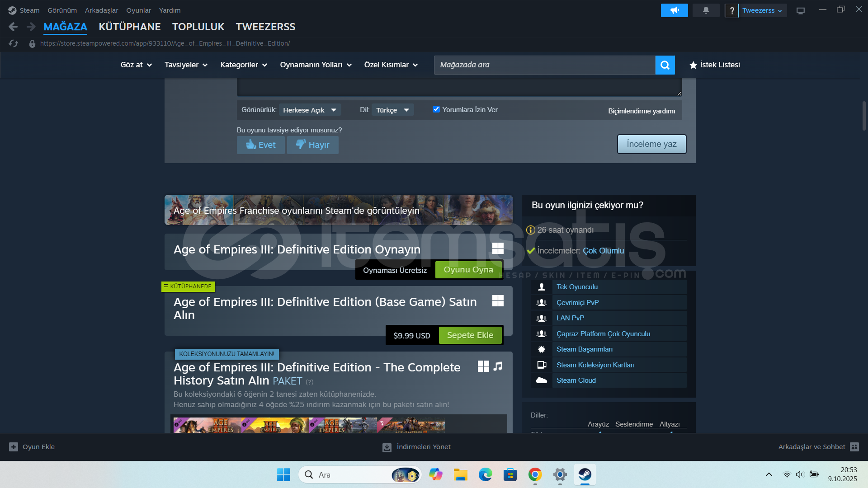868x488 pixels.
Task: Expand the Dil Türkçe dropdown
Action: [392, 110]
